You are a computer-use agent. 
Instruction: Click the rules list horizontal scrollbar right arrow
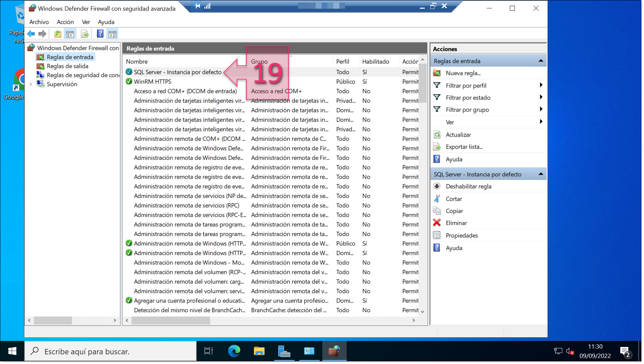pos(414,320)
